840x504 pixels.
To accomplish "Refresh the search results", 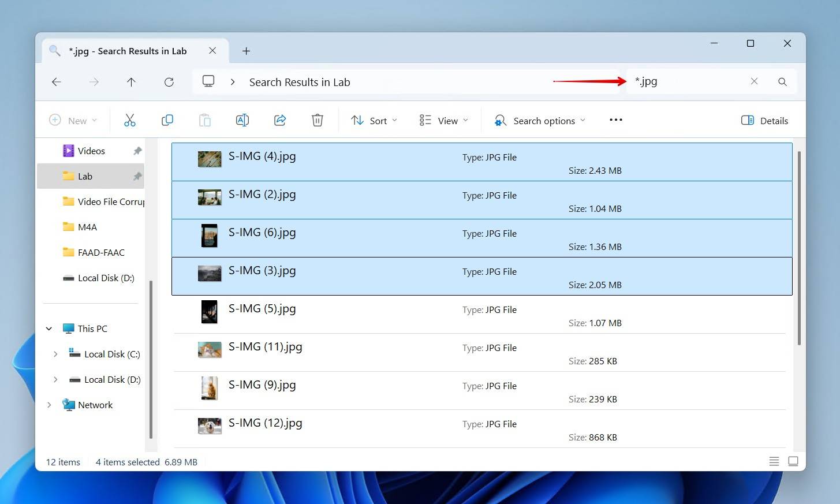I will pyautogui.click(x=169, y=82).
